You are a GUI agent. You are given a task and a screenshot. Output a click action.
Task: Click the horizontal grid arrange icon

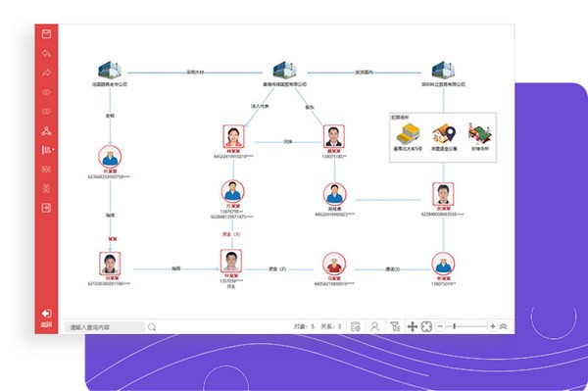[46, 170]
